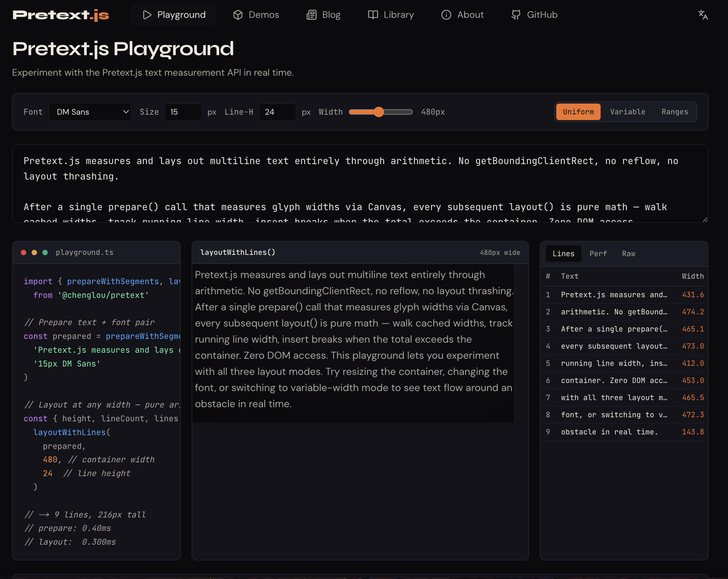Select Uniform layout mode

click(x=578, y=112)
